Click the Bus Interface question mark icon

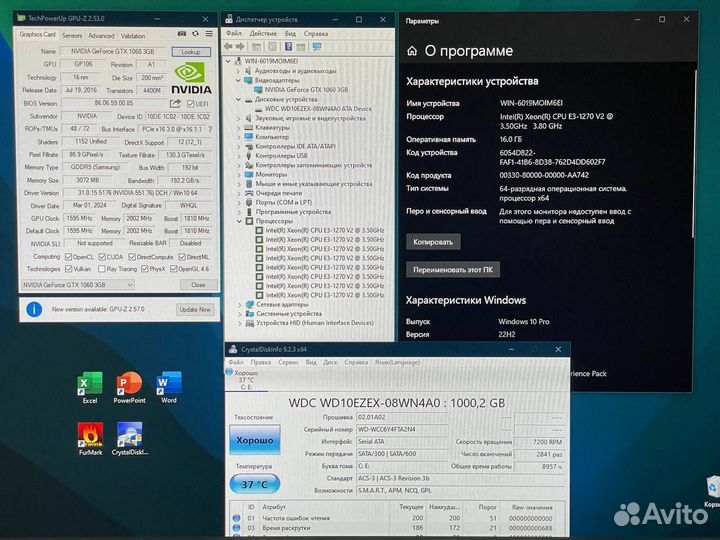tap(210, 129)
